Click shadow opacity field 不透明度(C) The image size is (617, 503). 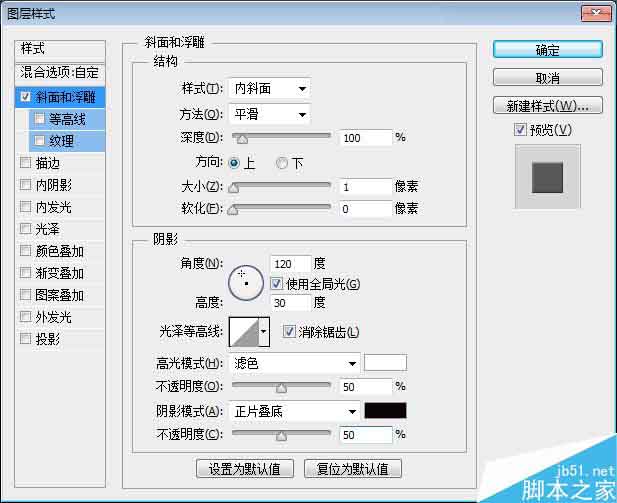[x=366, y=435]
